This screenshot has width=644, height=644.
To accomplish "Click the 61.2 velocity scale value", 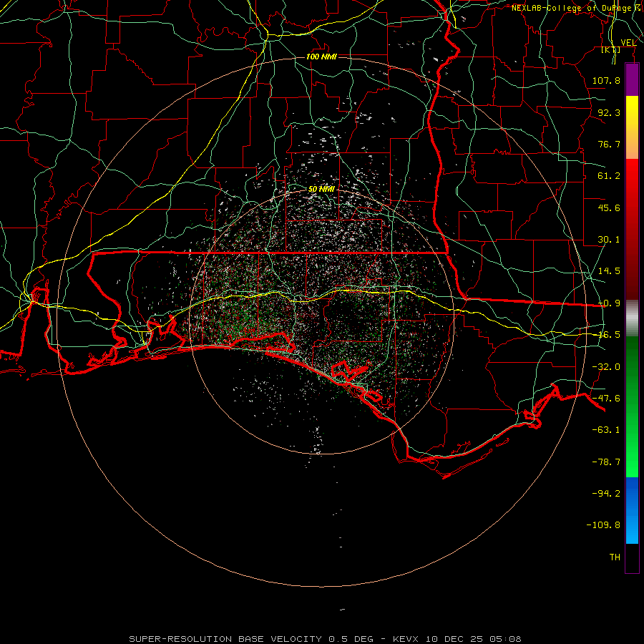I will point(609,176).
